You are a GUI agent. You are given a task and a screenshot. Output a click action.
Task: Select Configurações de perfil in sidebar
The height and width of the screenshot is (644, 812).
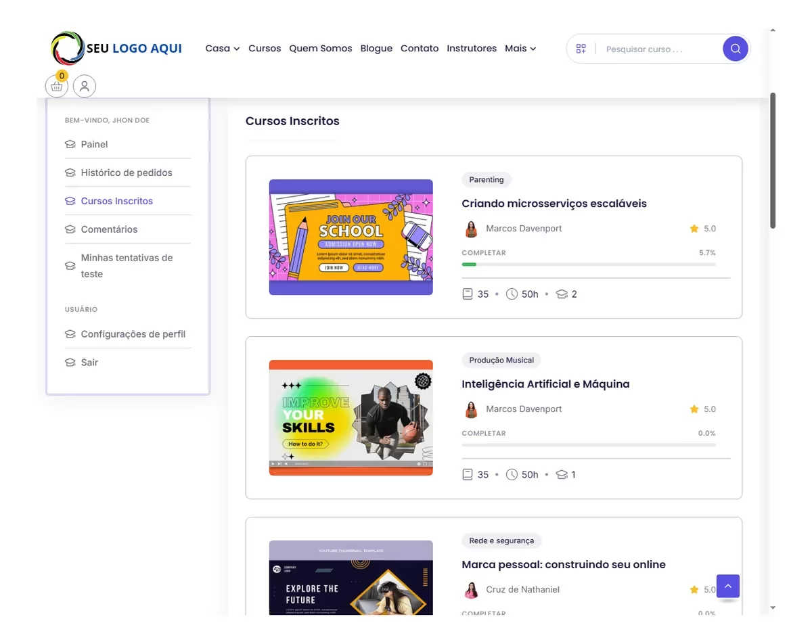133,334
